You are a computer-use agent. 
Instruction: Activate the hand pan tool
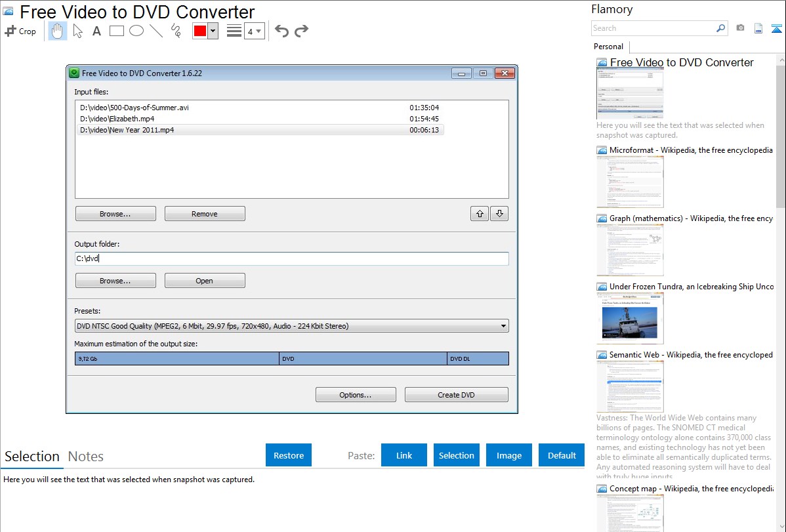(x=57, y=31)
